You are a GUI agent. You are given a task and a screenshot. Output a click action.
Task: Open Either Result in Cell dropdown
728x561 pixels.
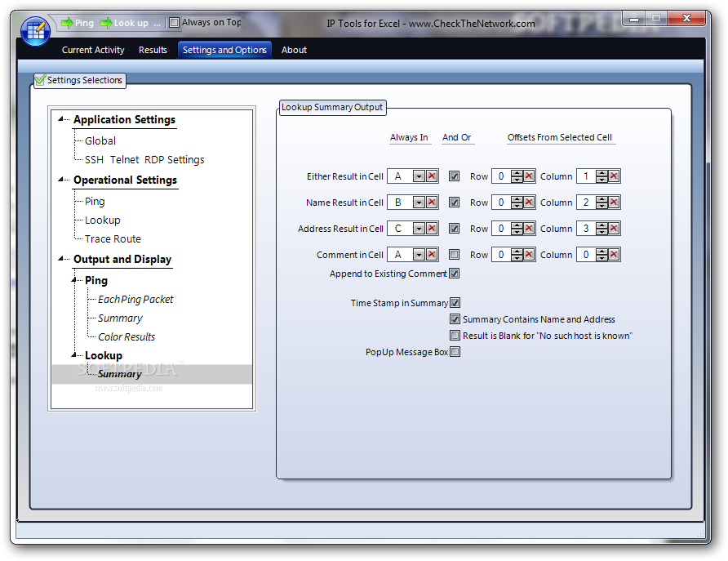[419, 176]
